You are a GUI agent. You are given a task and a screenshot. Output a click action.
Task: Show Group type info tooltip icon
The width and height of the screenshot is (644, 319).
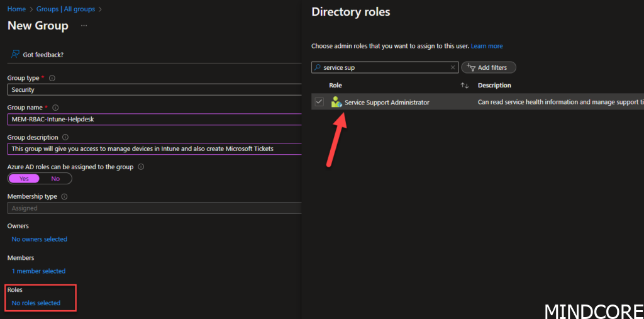click(x=52, y=77)
